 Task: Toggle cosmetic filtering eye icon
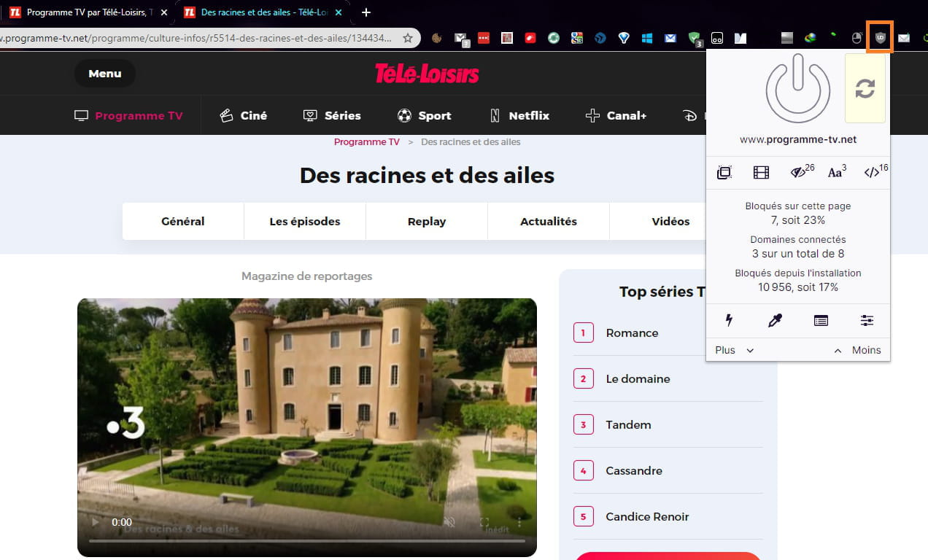pyautogui.click(x=800, y=173)
